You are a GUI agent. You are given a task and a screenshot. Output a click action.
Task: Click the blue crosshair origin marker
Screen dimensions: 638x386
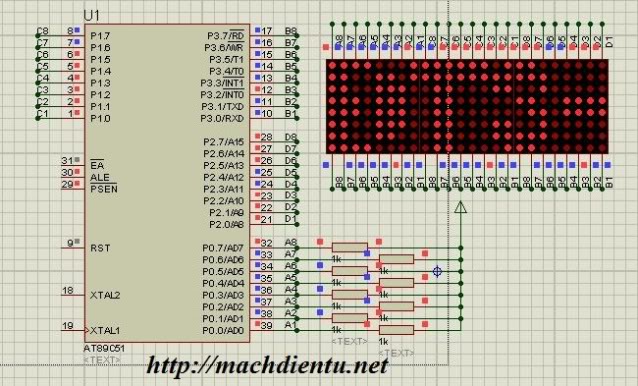tap(437, 271)
